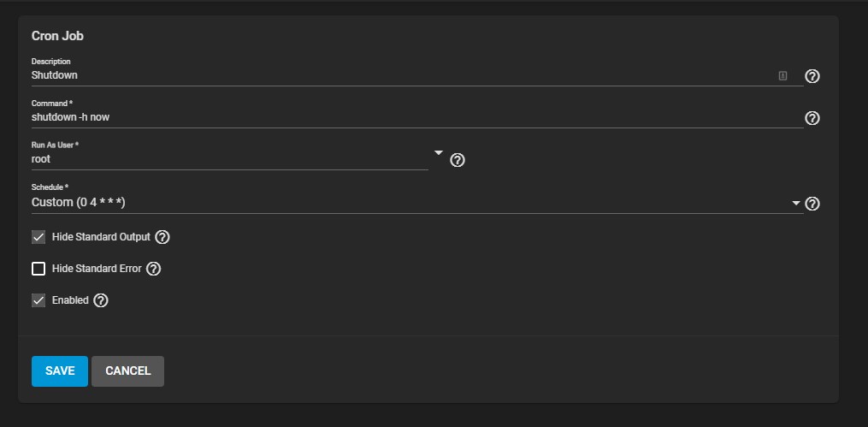Viewport: 868px width, 427px height.
Task: Uncheck the Hide Standard Output checkbox
Action: pos(38,237)
